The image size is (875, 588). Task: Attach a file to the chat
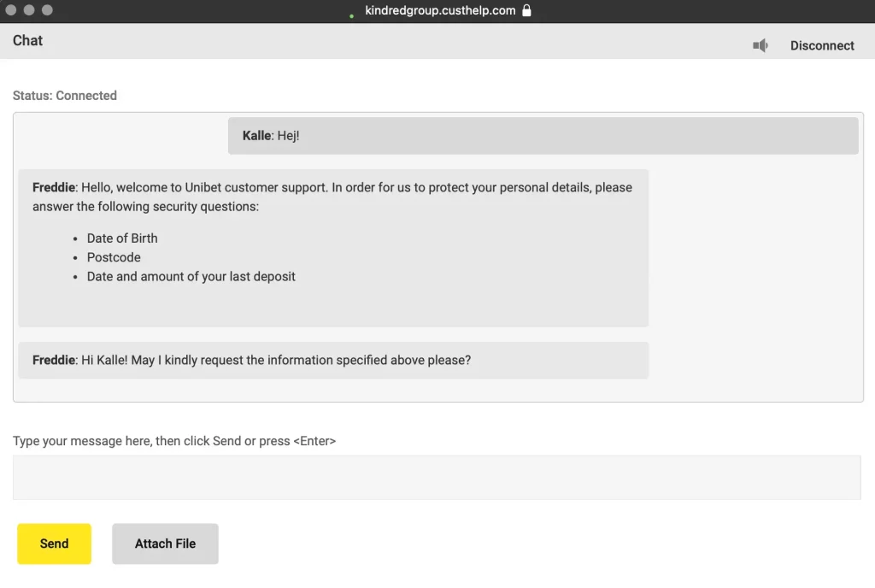point(165,544)
